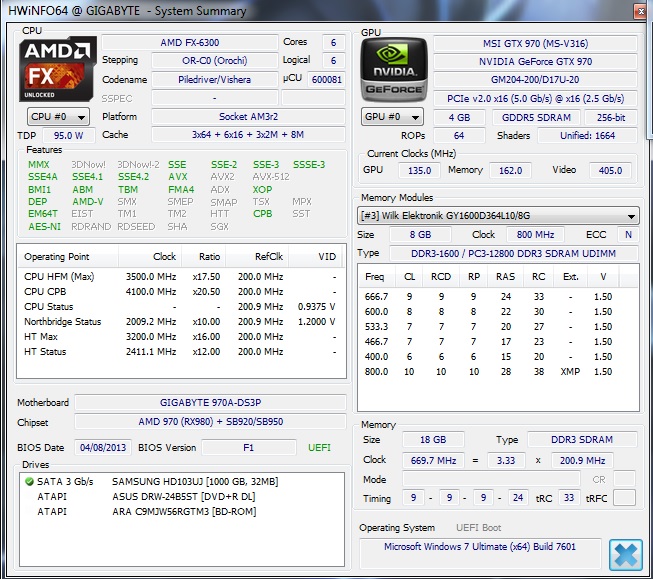
Task: Open the GPU #0 selector dropdown
Action: pyautogui.click(x=392, y=117)
